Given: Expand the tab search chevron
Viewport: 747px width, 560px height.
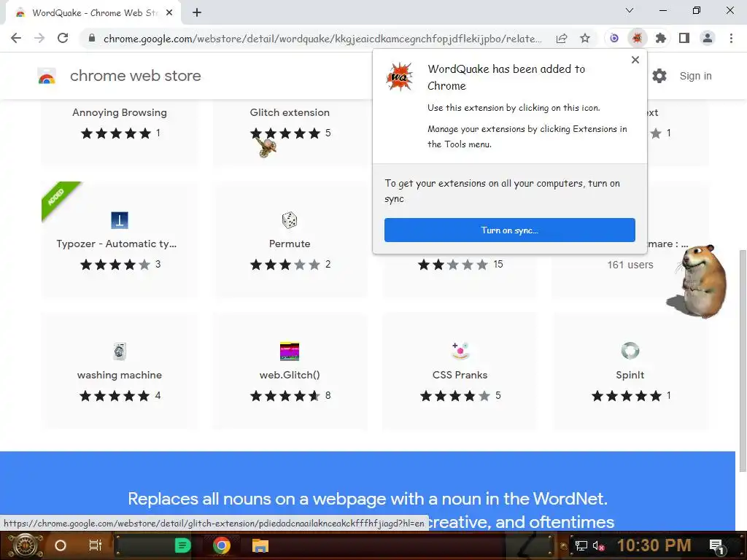Looking at the screenshot, I should [x=630, y=10].
